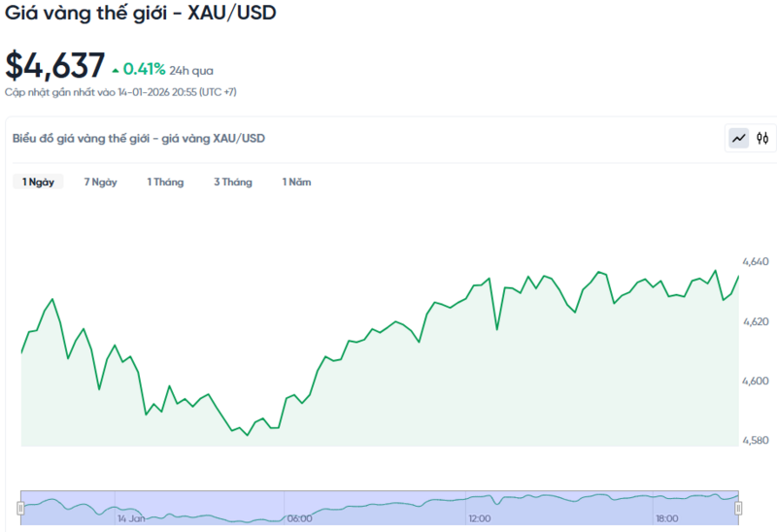The height and width of the screenshot is (532, 777).
Task: Show the 3 Tháng chart range
Action: tap(233, 182)
